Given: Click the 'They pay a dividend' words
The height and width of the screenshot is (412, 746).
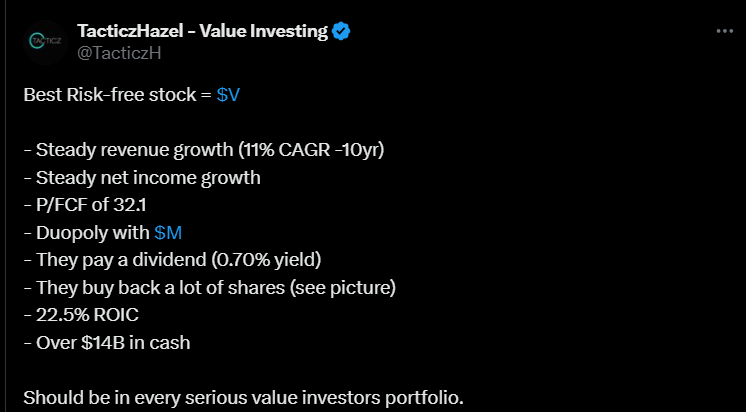Looking at the screenshot, I should point(119,260).
